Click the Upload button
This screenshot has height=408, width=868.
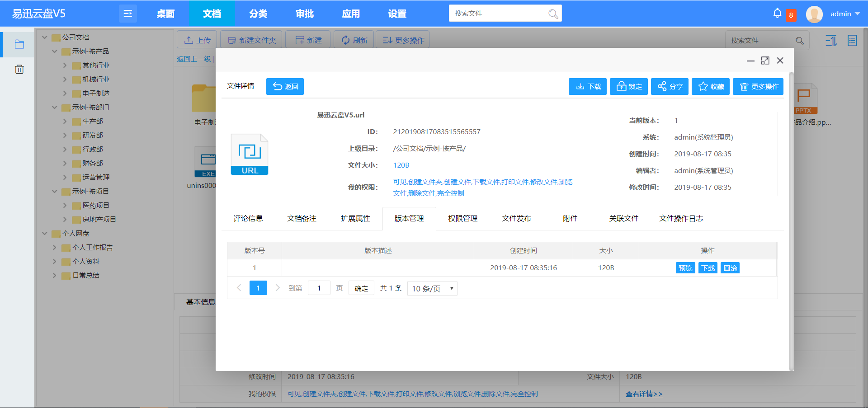point(197,40)
